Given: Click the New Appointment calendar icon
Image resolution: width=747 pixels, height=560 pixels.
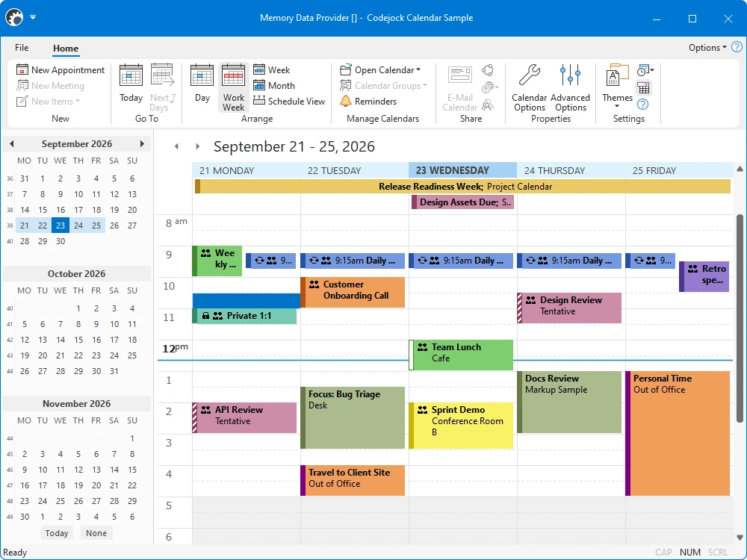Looking at the screenshot, I should [22, 69].
